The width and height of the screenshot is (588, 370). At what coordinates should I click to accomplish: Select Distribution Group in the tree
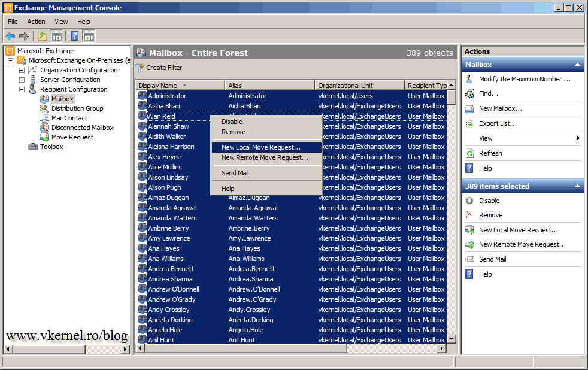77,108
